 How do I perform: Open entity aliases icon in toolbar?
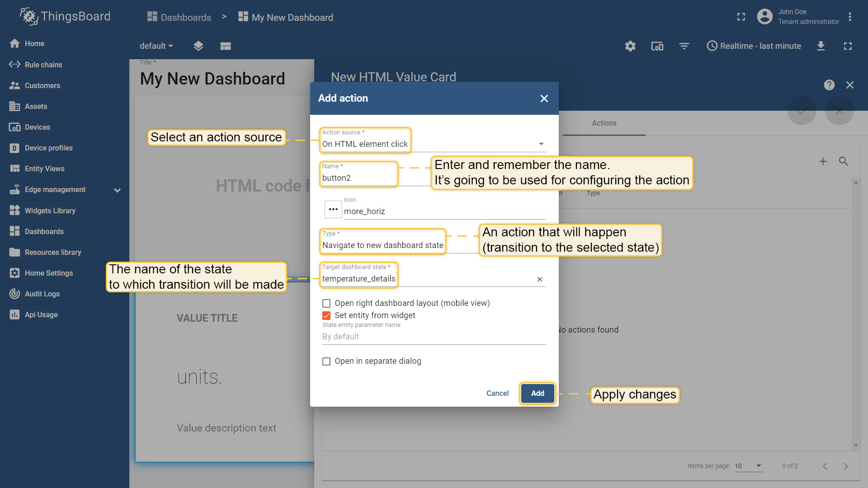(x=657, y=46)
